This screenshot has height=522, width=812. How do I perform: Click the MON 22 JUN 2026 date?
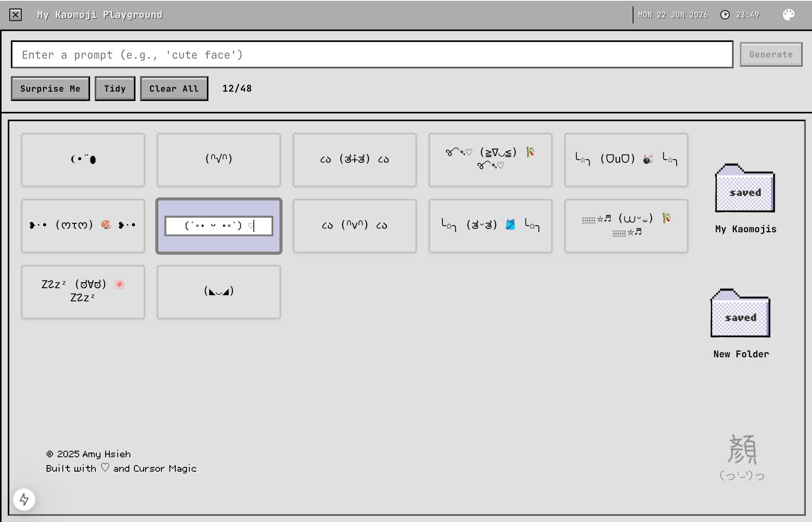tap(673, 15)
